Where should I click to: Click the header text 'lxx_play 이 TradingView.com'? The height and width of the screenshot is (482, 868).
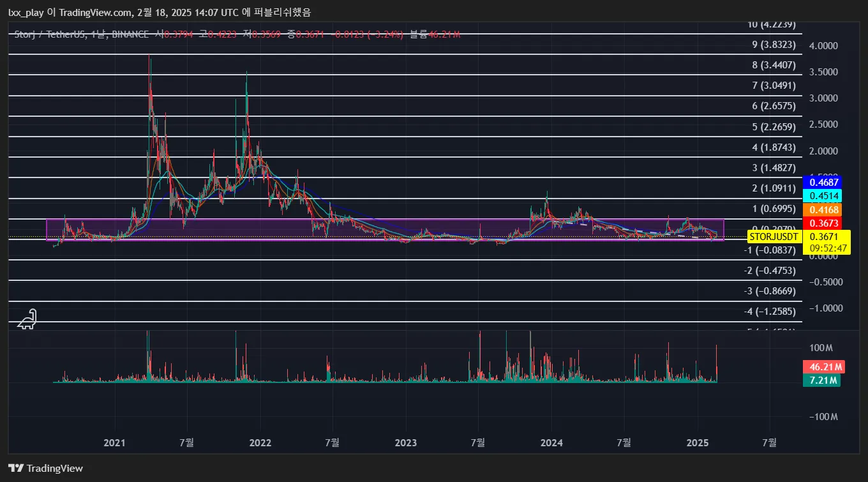point(70,12)
